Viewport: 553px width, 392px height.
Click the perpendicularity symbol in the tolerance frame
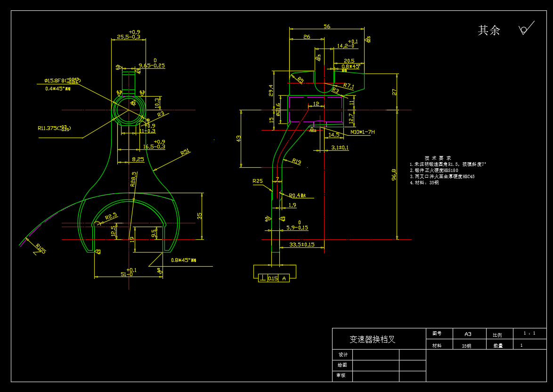pos(263,278)
